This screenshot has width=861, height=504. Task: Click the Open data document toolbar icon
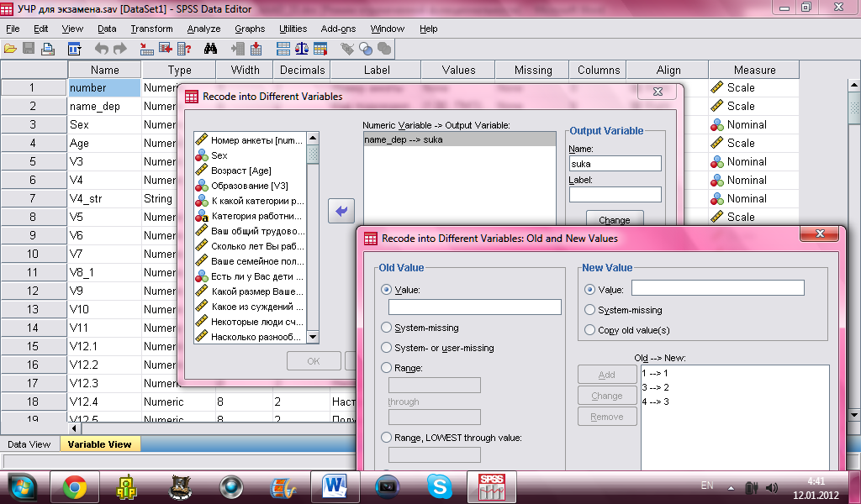coord(10,49)
